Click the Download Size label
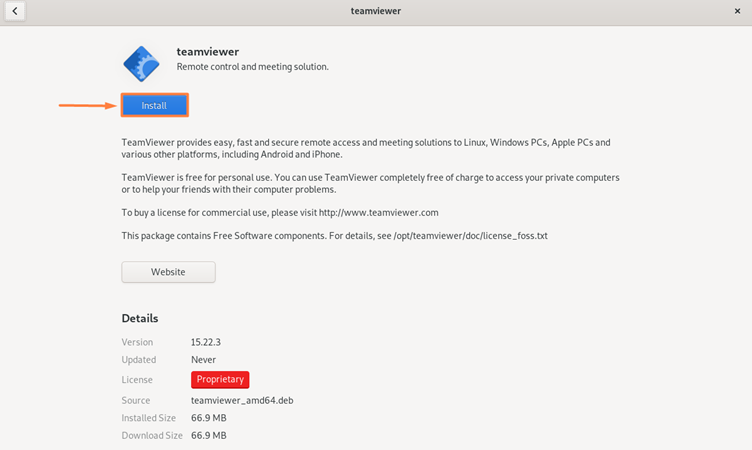 point(152,436)
